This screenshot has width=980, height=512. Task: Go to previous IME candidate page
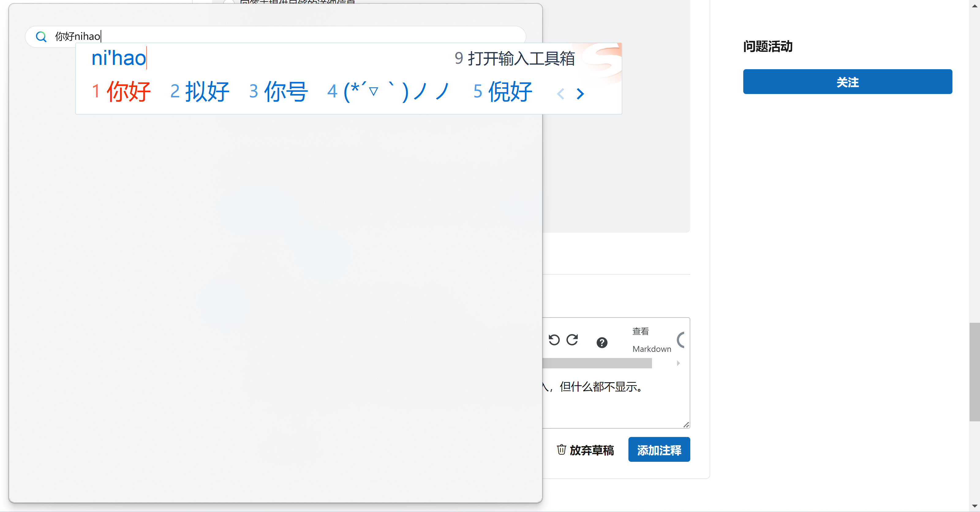[560, 94]
